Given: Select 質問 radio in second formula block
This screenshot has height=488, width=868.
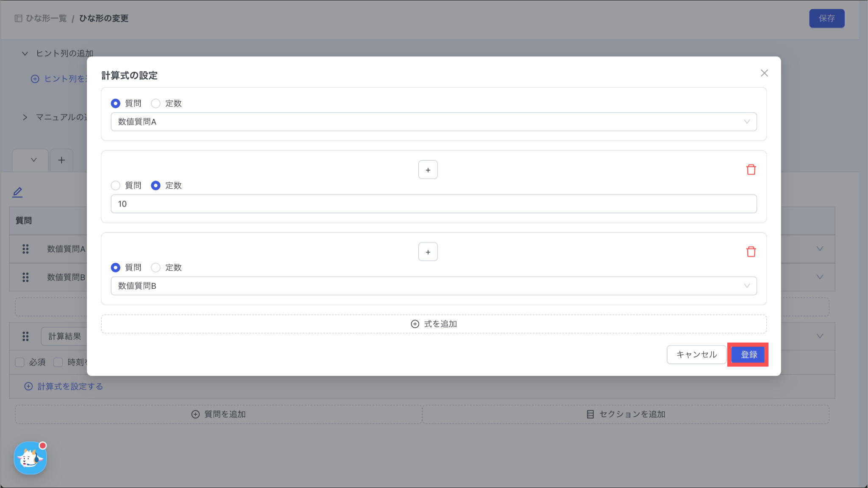Looking at the screenshot, I should pyautogui.click(x=115, y=185).
